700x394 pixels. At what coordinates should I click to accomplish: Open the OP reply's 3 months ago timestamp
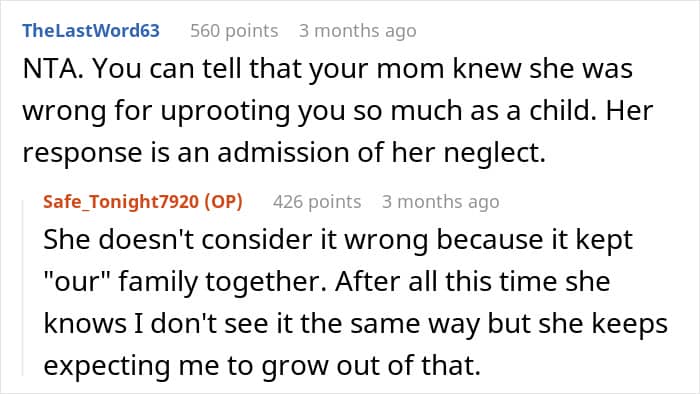tap(441, 202)
